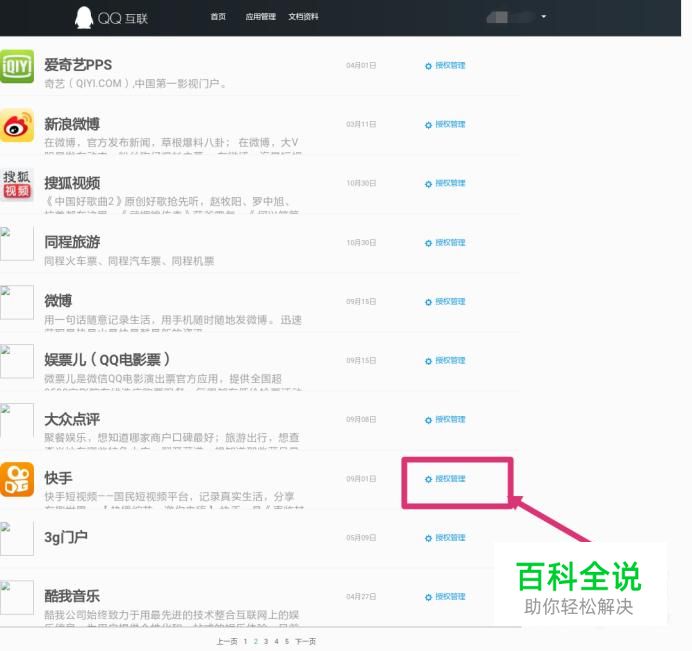Select the 快手 app title

coord(58,478)
